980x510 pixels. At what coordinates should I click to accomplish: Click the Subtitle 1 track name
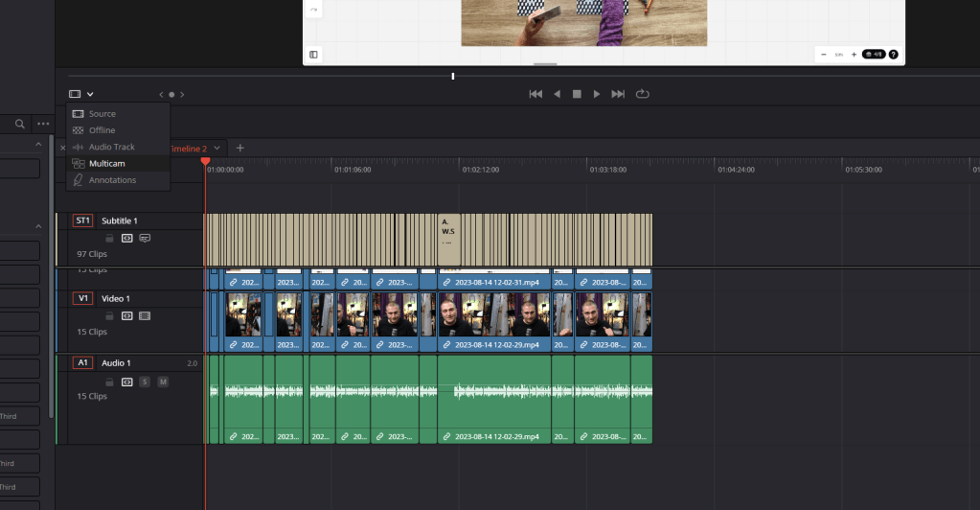coord(120,220)
